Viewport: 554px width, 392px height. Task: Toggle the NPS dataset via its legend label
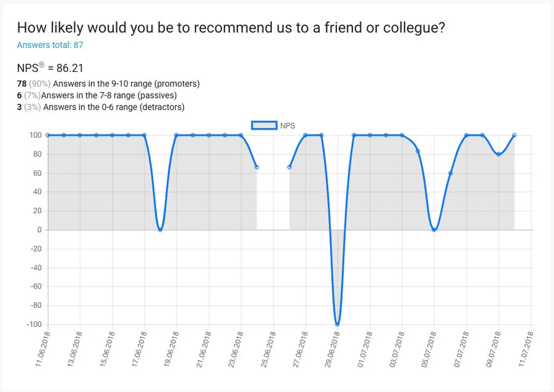pos(287,125)
